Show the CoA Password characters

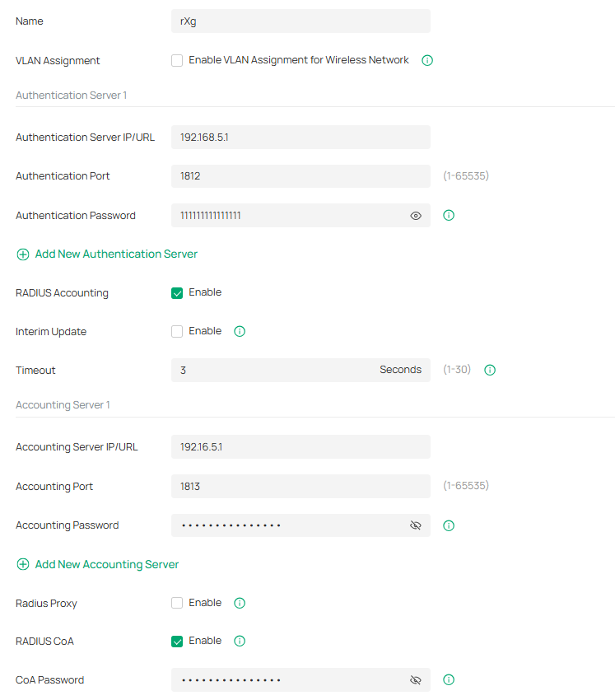[416, 680]
